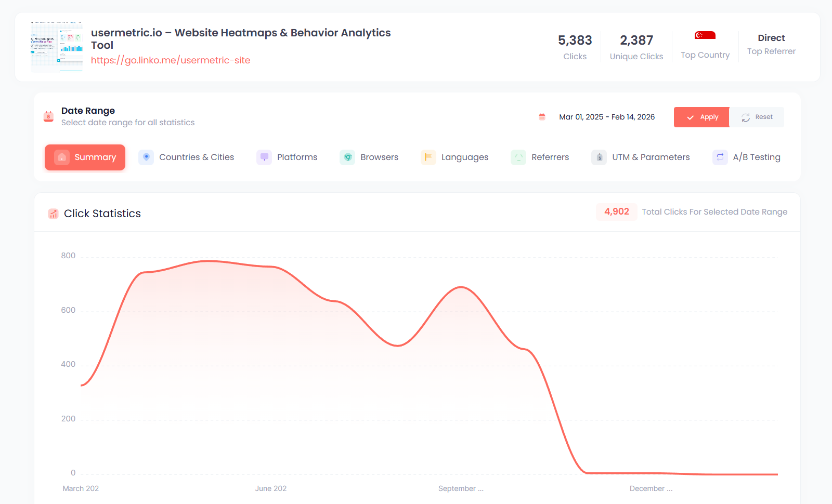Click the Platforms tab icon
Image resolution: width=832 pixels, height=504 pixels.
[264, 157]
